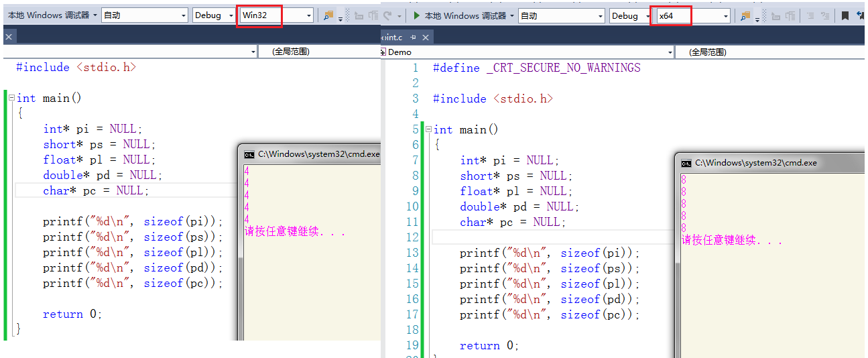Image resolution: width=868 pixels, height=358 pixels.
Task: Click the comment selection icon in the right toolbar
Action: tap(810, 15)
